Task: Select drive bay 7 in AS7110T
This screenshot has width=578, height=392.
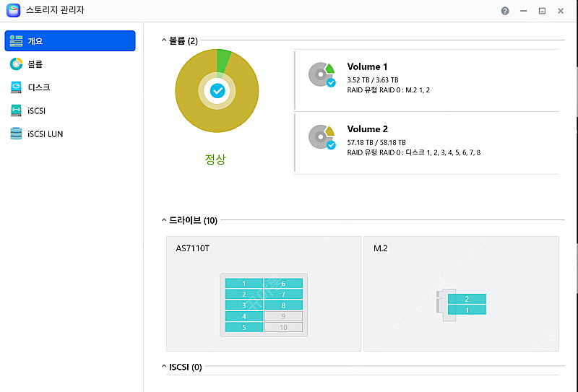Action: [x=283, y=294]
